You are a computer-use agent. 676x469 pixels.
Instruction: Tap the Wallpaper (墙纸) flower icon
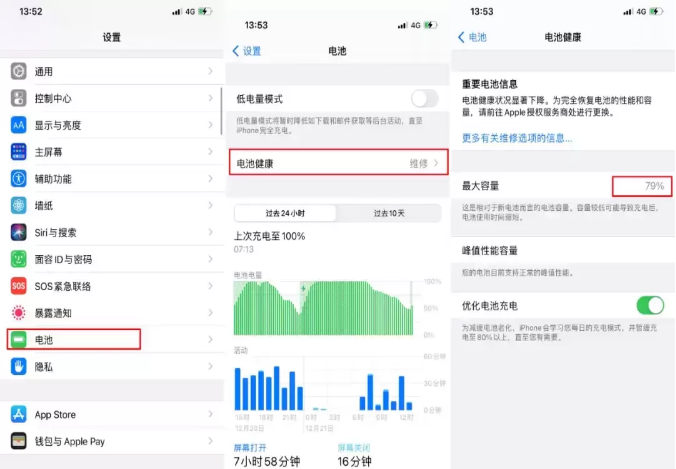click(19, 205)
